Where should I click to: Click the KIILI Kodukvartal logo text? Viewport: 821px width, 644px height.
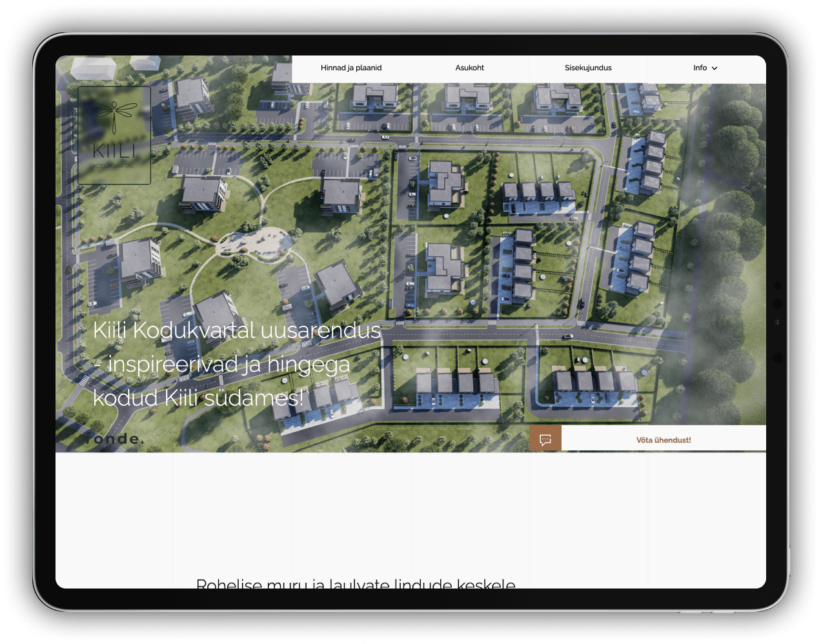[114, 154]
